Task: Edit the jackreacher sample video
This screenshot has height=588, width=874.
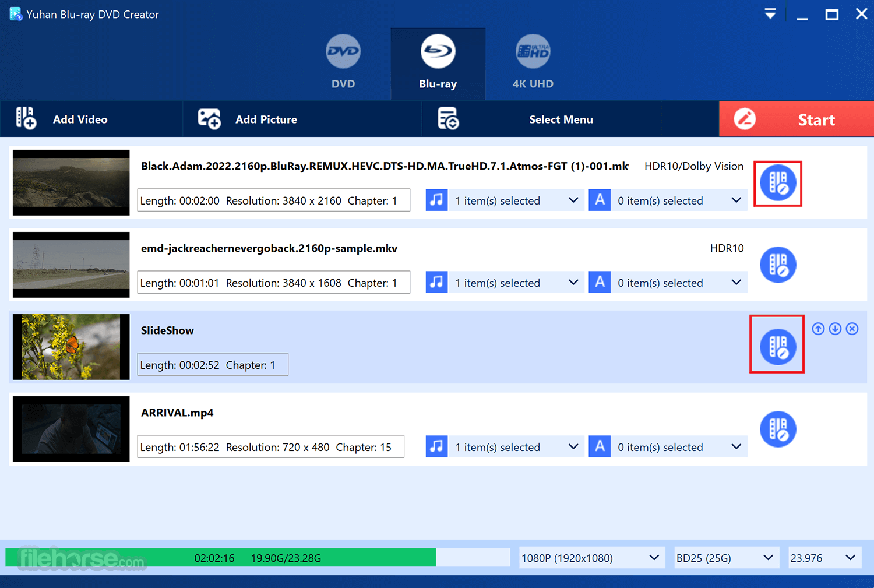Action: 778,265
